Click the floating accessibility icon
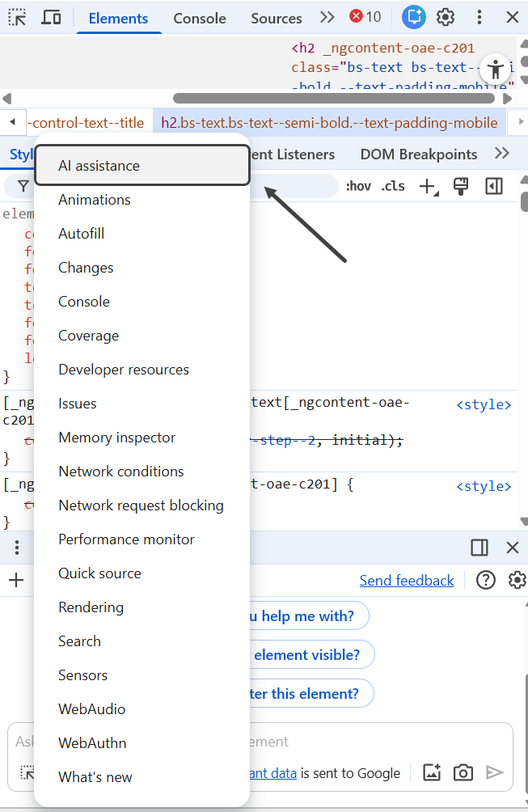 coord(493,68)
